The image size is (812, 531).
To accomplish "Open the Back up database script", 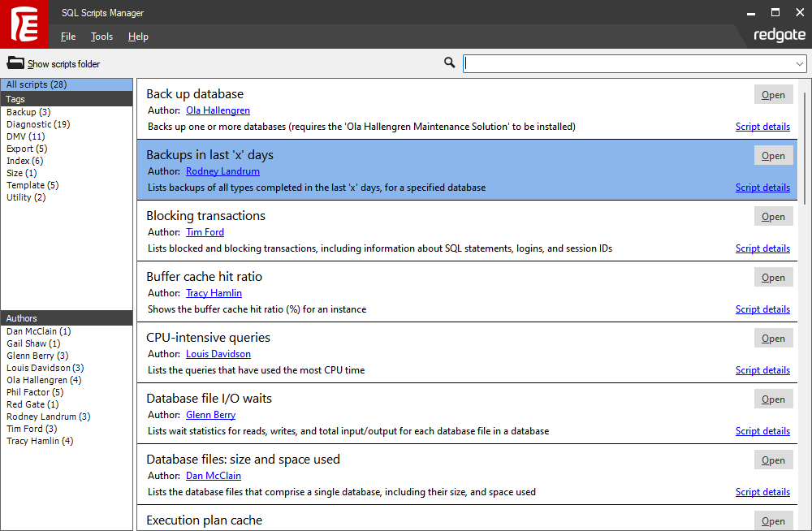I will pos(773,95).
